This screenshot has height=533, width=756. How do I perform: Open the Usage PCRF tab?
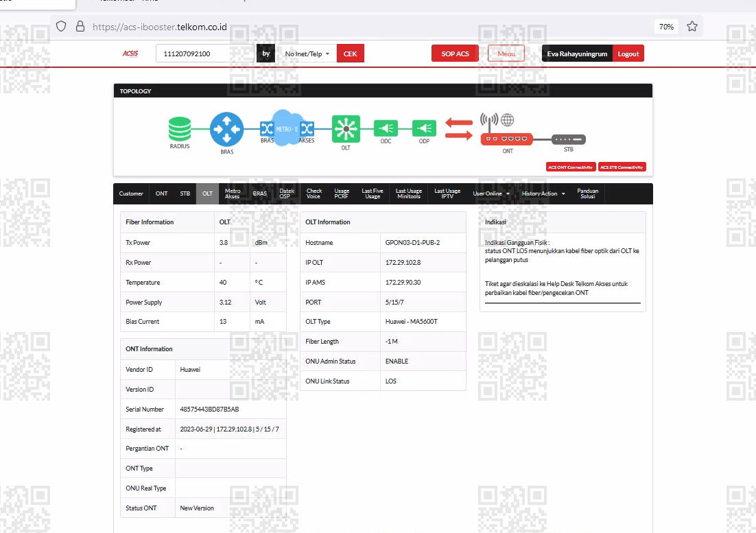(342, 193)
